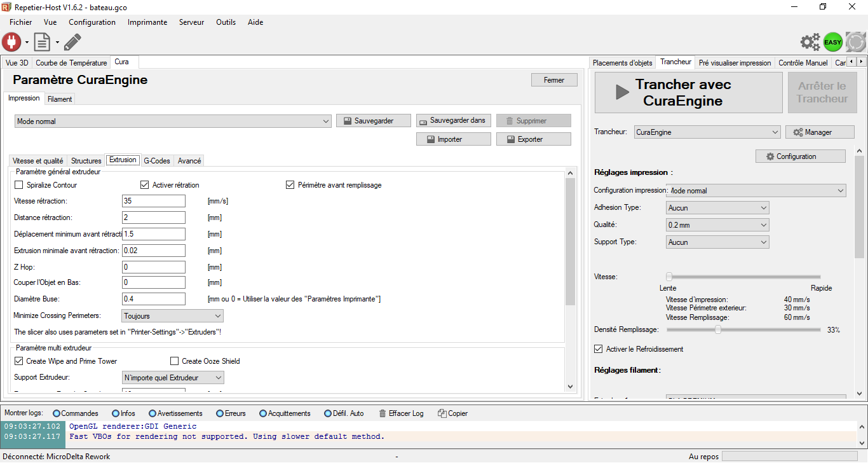Click the Exporter button
868x463 pixels.
[534, 139]
